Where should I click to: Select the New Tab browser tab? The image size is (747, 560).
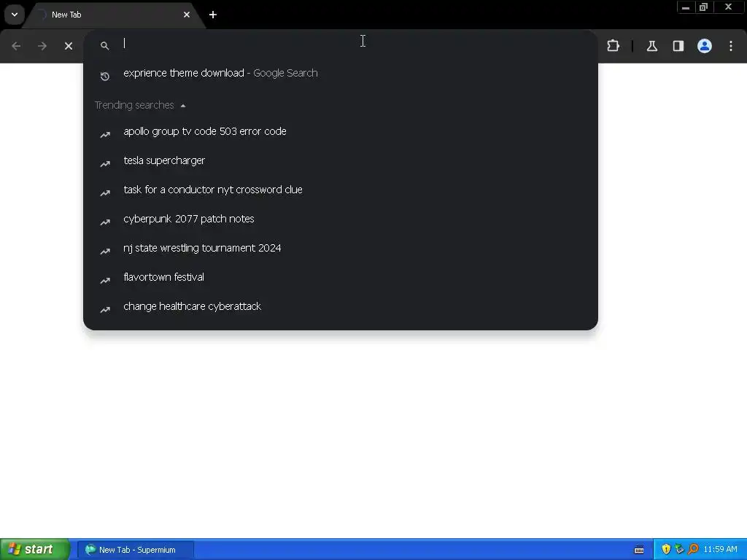[x=113, y=15]
